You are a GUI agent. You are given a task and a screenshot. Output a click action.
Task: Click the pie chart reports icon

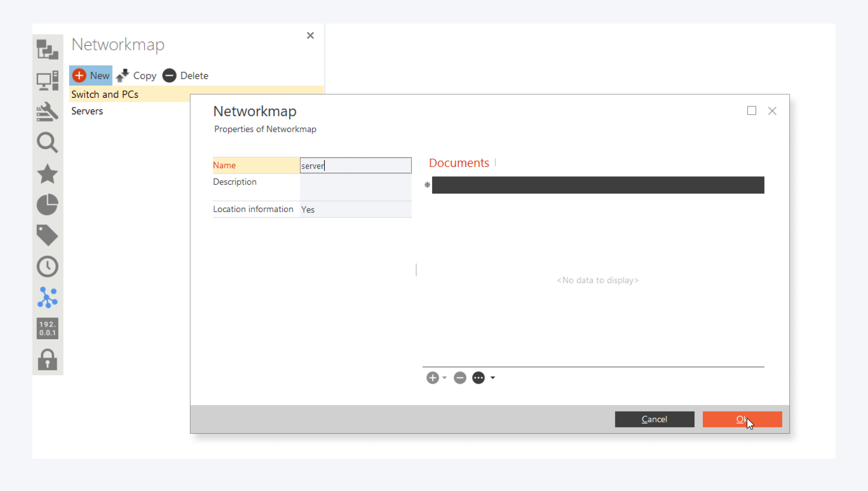click(47, 204)
